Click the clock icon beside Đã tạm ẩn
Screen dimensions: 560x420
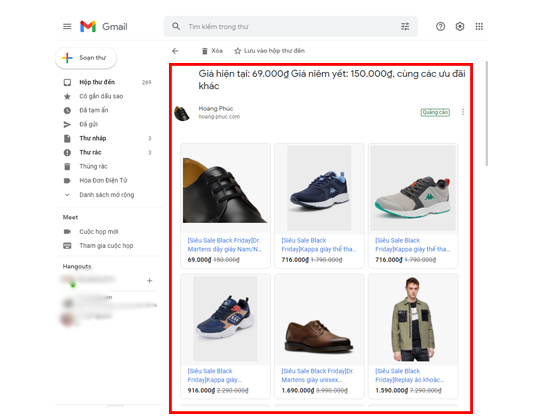(67, 110)
